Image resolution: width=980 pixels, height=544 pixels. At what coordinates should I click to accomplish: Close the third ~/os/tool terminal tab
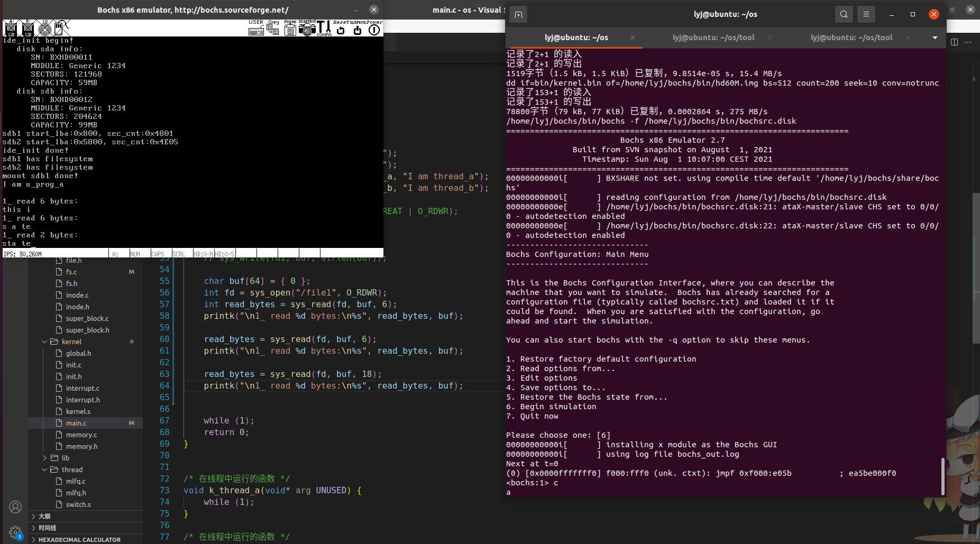pyautogui.click(x=908, y=38)
